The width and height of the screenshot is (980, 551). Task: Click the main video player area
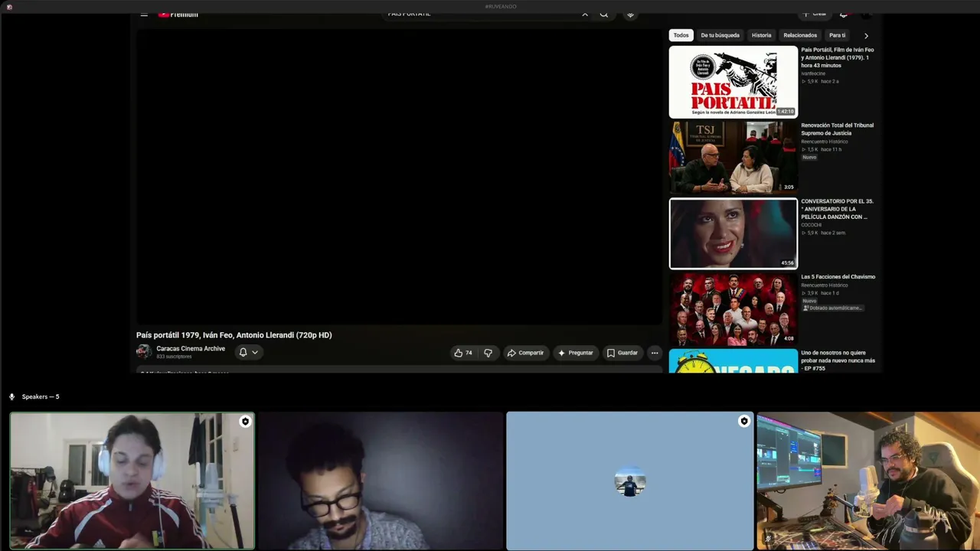tap(399, 178)
